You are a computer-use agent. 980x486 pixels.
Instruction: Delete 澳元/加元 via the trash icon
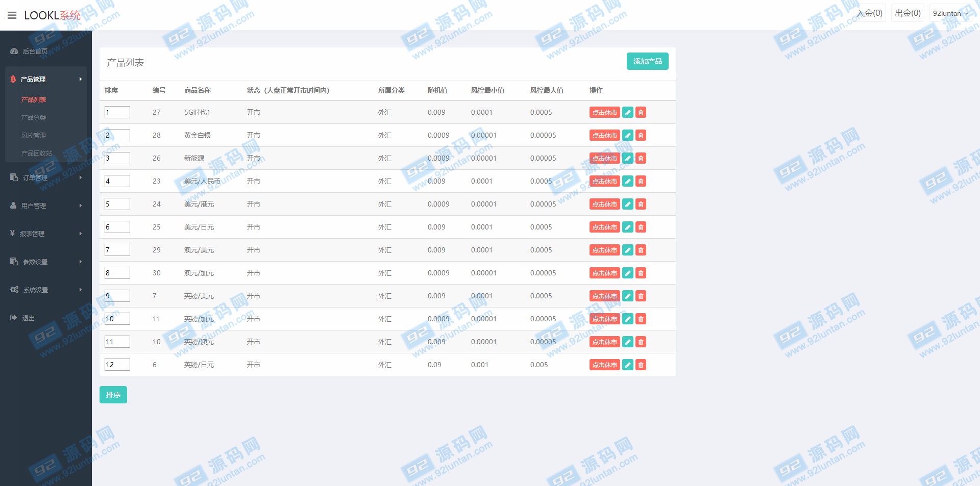coord(641,273)
